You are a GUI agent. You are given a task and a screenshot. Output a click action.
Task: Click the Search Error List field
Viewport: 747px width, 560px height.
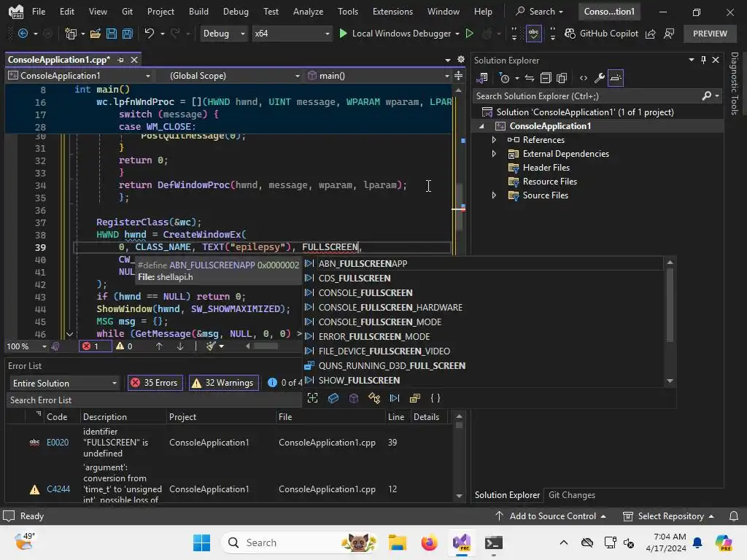(x=154, y=400)
